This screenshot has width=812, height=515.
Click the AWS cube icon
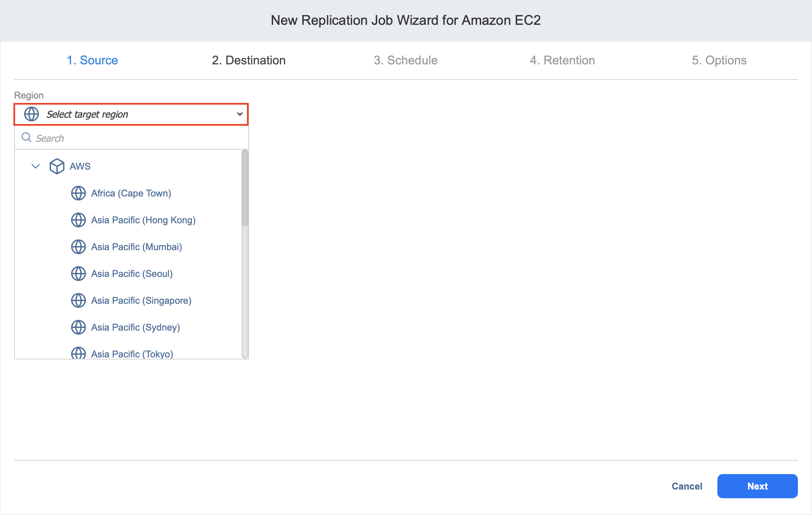click(57, 166)
